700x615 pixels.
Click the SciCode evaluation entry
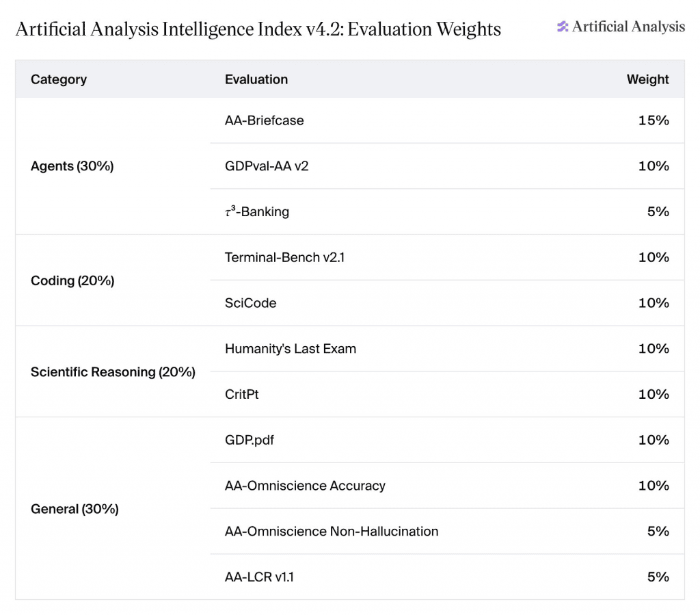(250, 303)
